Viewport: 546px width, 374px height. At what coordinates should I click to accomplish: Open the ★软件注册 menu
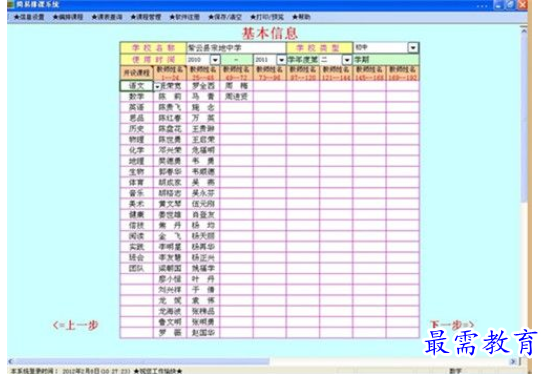[x=185, y=17]
